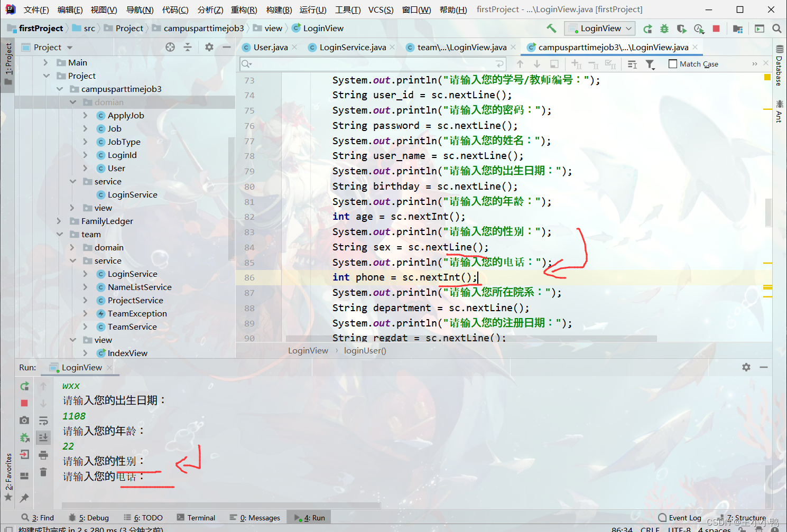Click the editor horizontal scrollbar

click(x=471, y=339)
